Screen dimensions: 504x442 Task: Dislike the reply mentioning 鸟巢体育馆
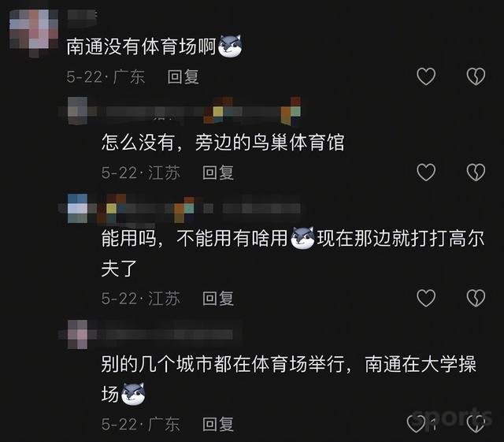point(476,172)
